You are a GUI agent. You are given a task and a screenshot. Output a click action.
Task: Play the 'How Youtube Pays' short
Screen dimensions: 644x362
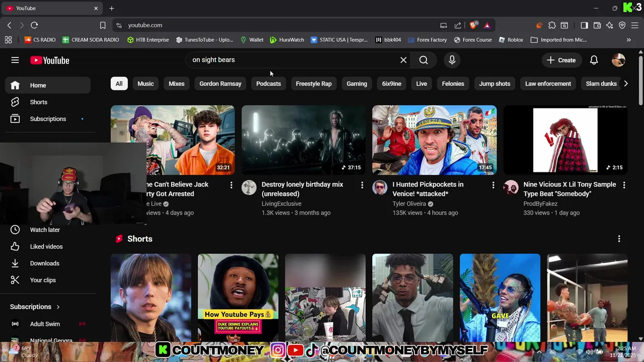coord(238,298)
